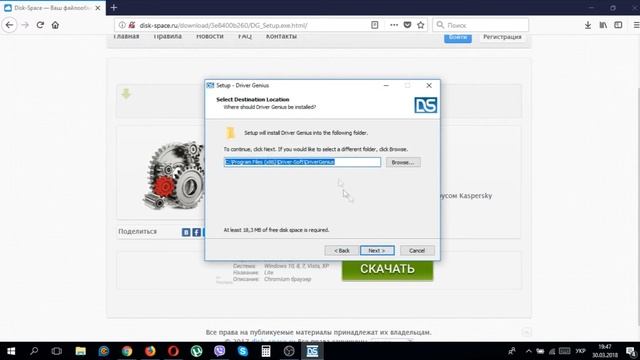Close the Setup - Driver Genius dialog
Viewport: 640px width, 360px height.
tap(429, 85)
